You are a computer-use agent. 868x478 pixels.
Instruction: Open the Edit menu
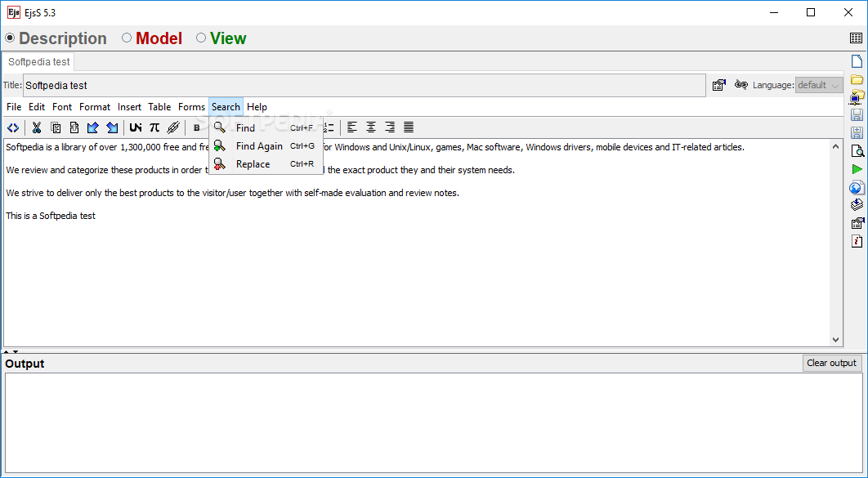tap(37, 107)
